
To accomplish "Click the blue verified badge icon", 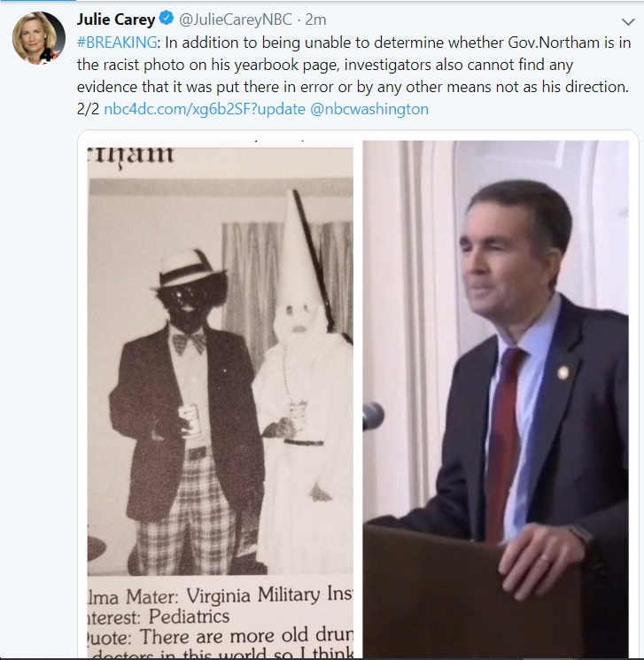I will click(x=167, y=18).
